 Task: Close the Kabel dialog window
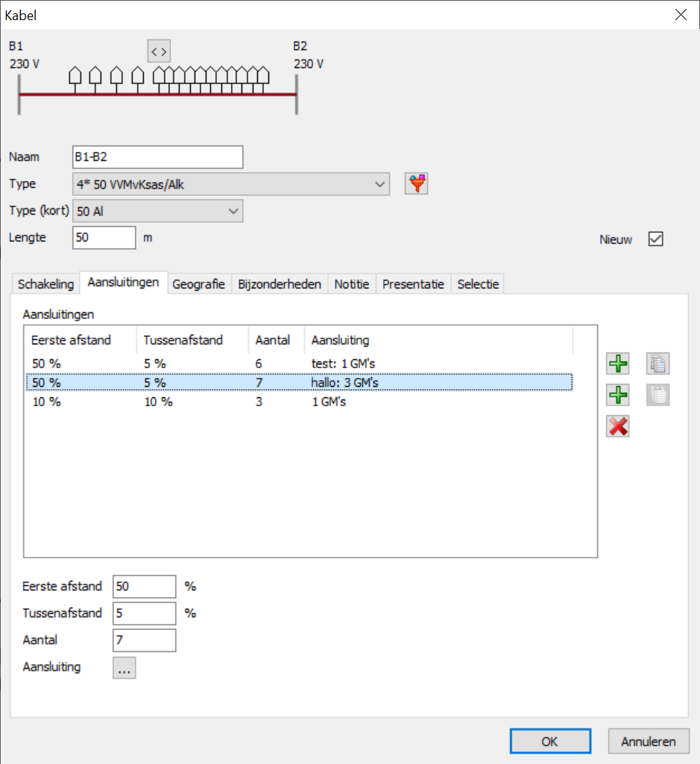click(680, 15)
